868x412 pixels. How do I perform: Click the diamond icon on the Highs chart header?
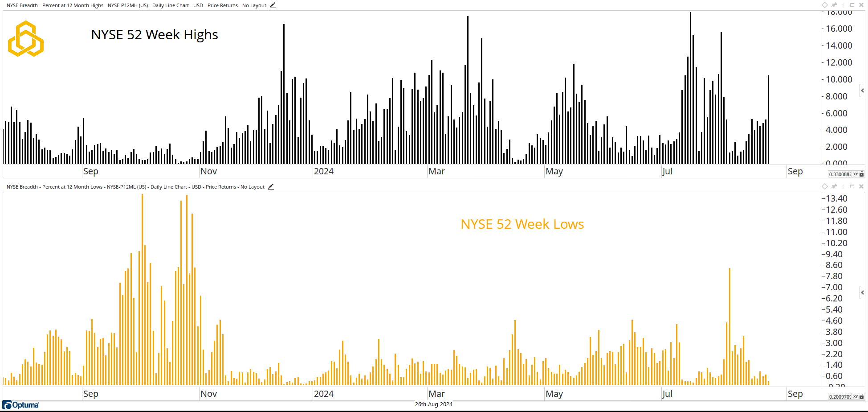(x=825, y=5)
